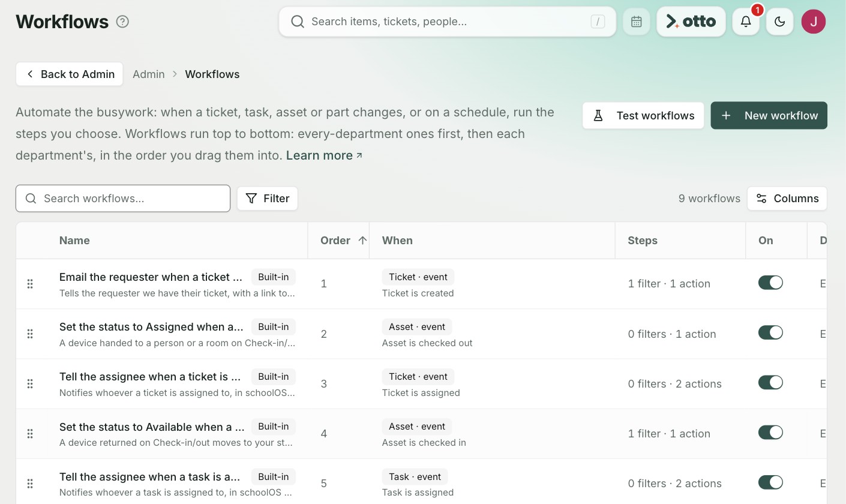Image resolution: width=846 pixels, height=504 pixels.
Task: Click the Steps column header
Action: pos(643,241)
